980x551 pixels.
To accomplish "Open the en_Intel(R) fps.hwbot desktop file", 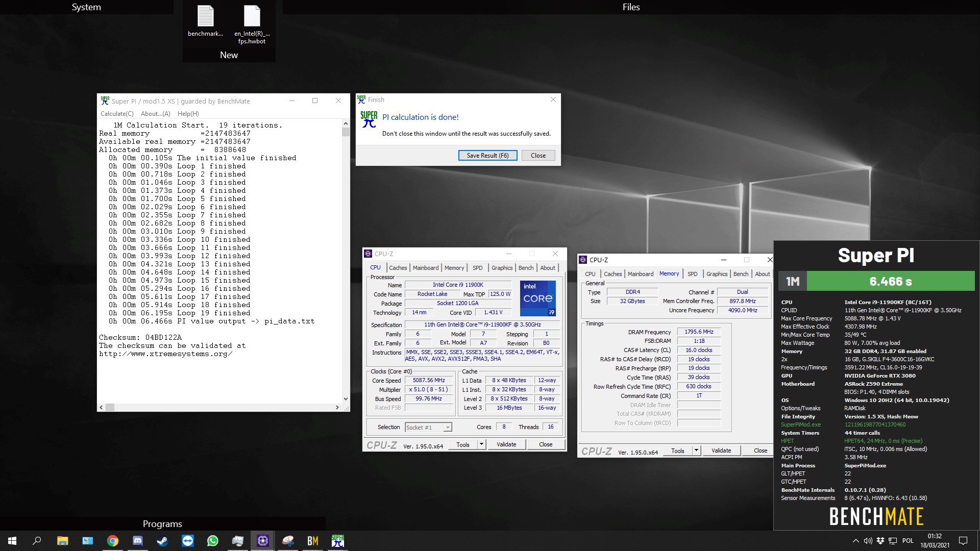I will [252, 24].
